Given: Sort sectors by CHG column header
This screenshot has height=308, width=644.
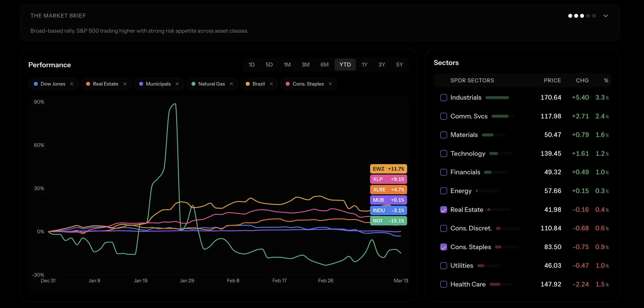Looking at the screenshot, I should (582, 80).
